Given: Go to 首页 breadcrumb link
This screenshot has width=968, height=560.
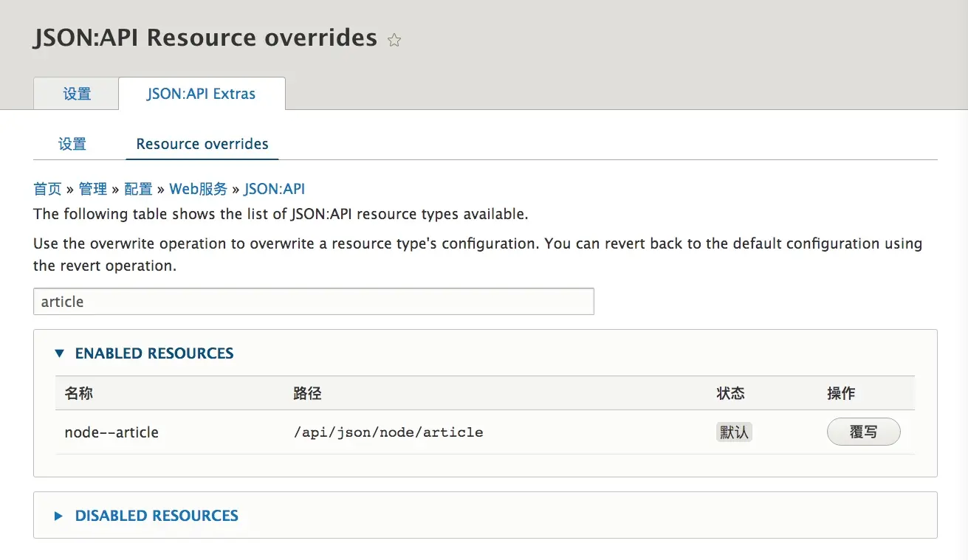Looking at the screenshot, I should pyautogui.click(x=47, y=189).
